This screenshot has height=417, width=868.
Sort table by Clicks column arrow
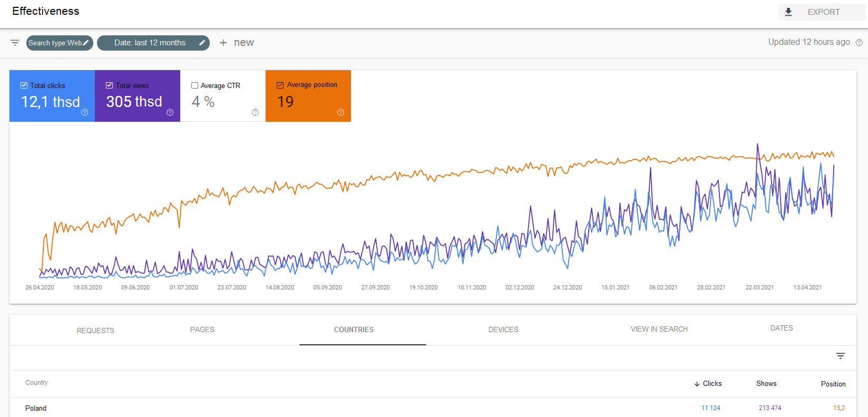point(697,384)
